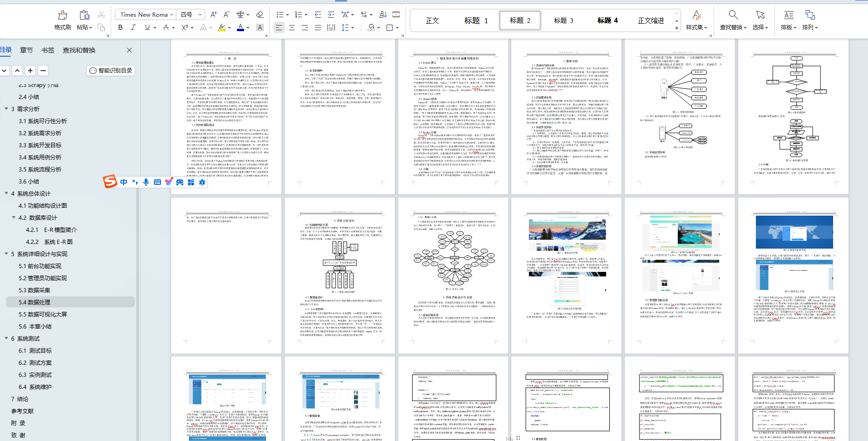Click the 智能识别目录 button
868x441 pixels.
(111, 71)
